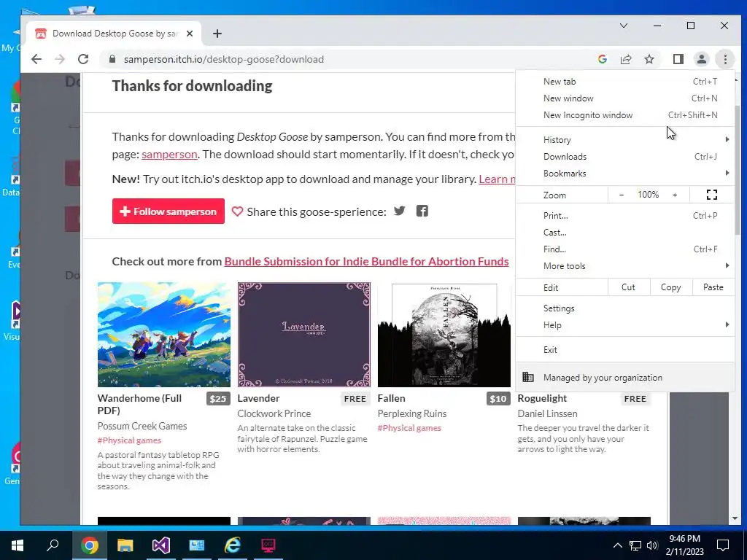
Task: Open Wanderhome (Full PDF) title link
Action: (x=139, y=404)
